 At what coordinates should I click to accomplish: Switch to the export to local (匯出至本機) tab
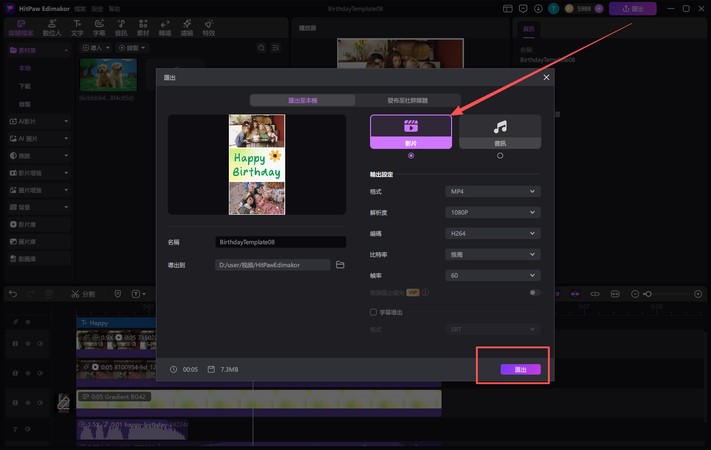[302, 101]
